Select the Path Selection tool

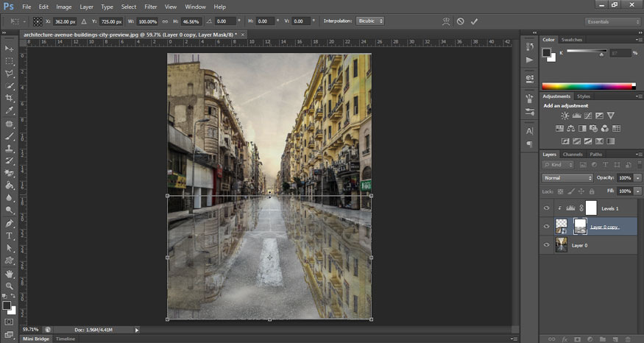coord(9,249)
